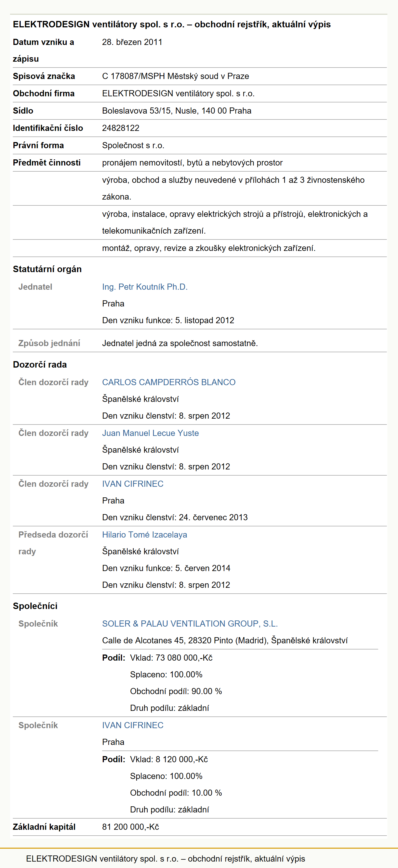Open IVAN CIFRINEC link under Společníci
The width and height of the screenshot is (398, 868).
(133, 725)
